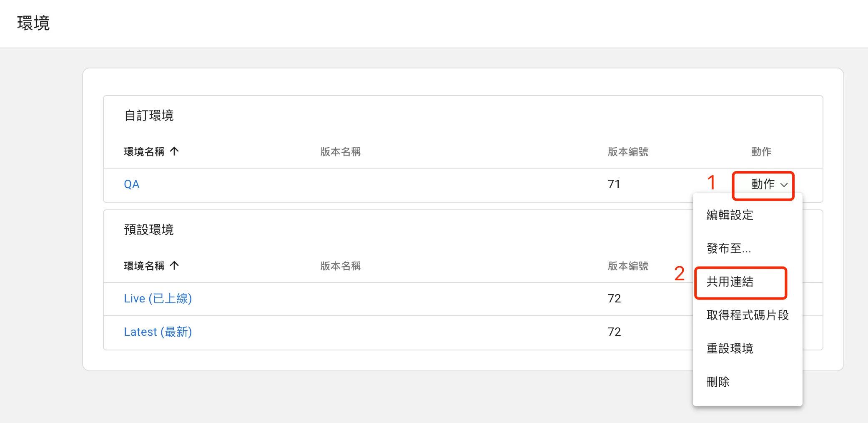Open the Live (已上線) environment link
Viewport: 868px width, 423px height.
(158, 299)
